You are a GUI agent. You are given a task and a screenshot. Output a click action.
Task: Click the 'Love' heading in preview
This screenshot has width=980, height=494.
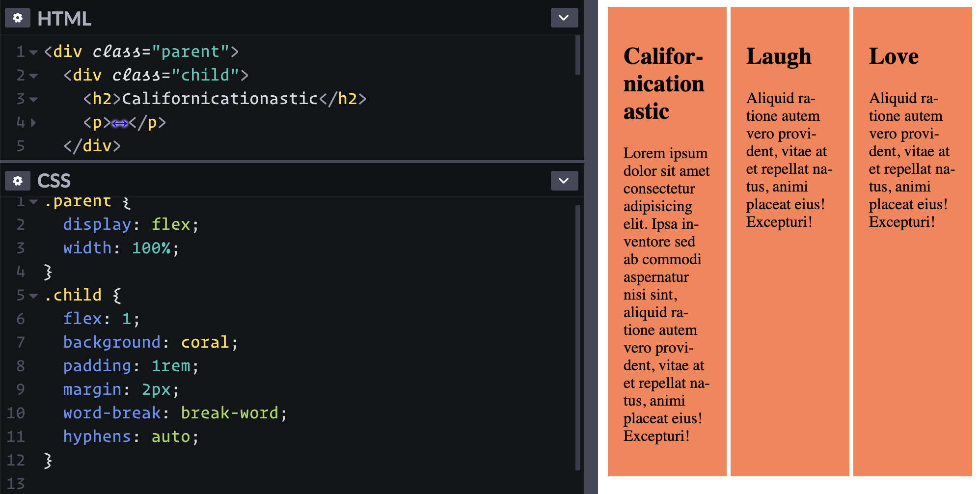point(894,56)
